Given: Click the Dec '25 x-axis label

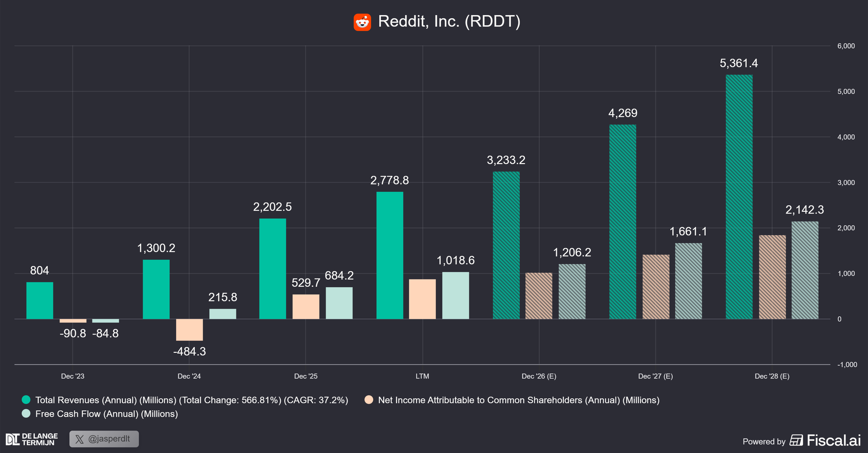Looking at the screenshot, I should [x=306, y=376].
